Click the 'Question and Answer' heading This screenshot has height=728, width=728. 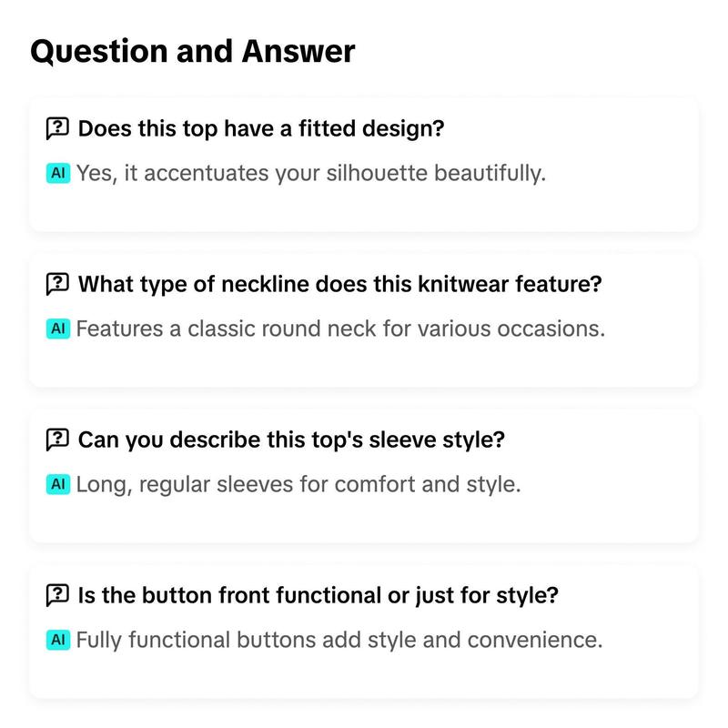(193, 51)
